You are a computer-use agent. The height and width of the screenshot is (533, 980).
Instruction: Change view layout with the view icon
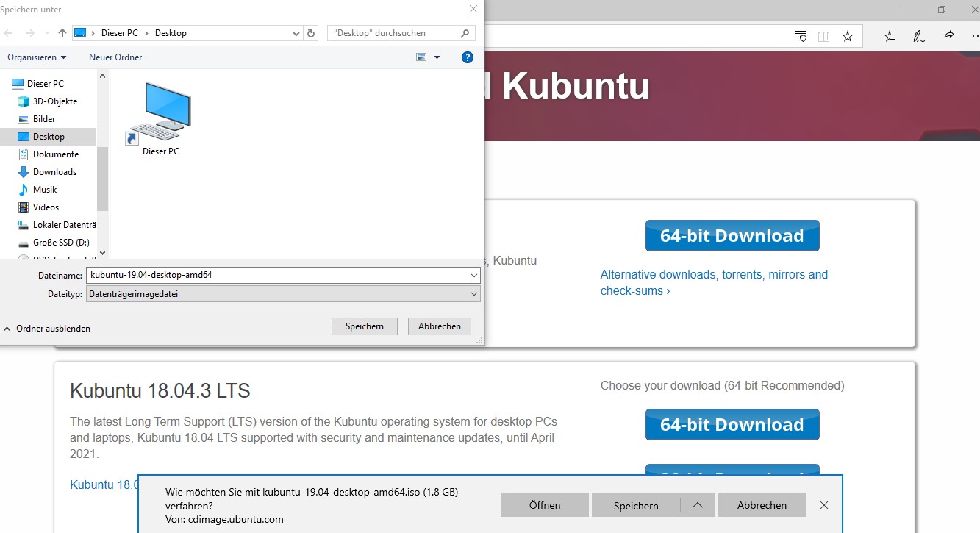tap(421, 57)
